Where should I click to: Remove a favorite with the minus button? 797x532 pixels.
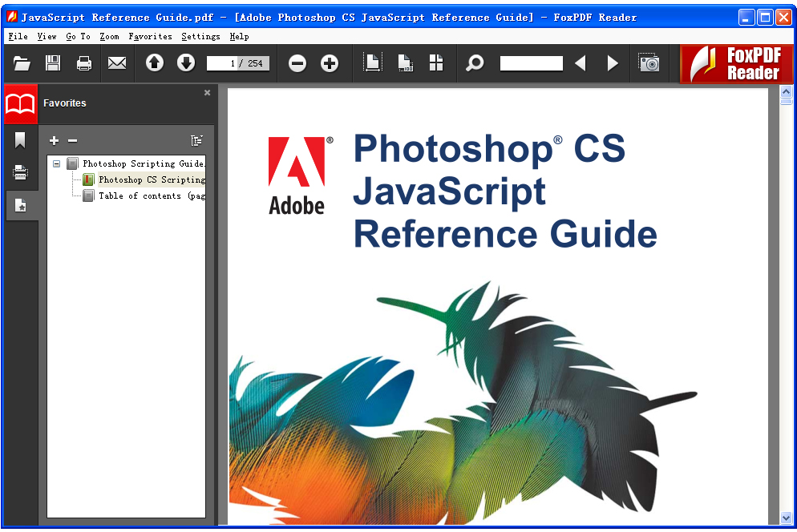73,141
